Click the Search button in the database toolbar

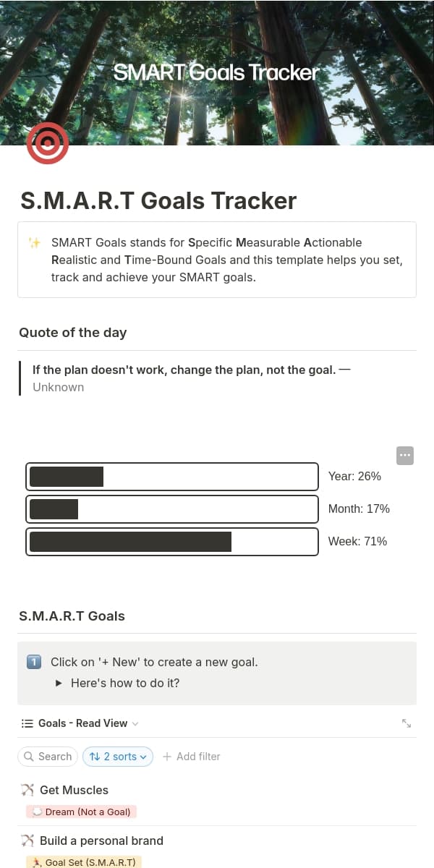[48, 756]
